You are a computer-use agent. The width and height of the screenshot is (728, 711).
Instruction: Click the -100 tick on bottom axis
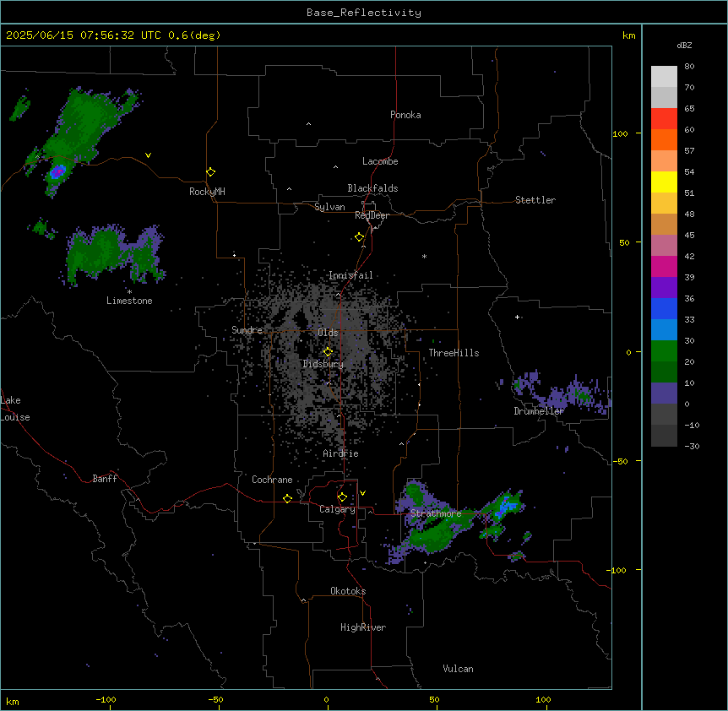pos(106,699)
